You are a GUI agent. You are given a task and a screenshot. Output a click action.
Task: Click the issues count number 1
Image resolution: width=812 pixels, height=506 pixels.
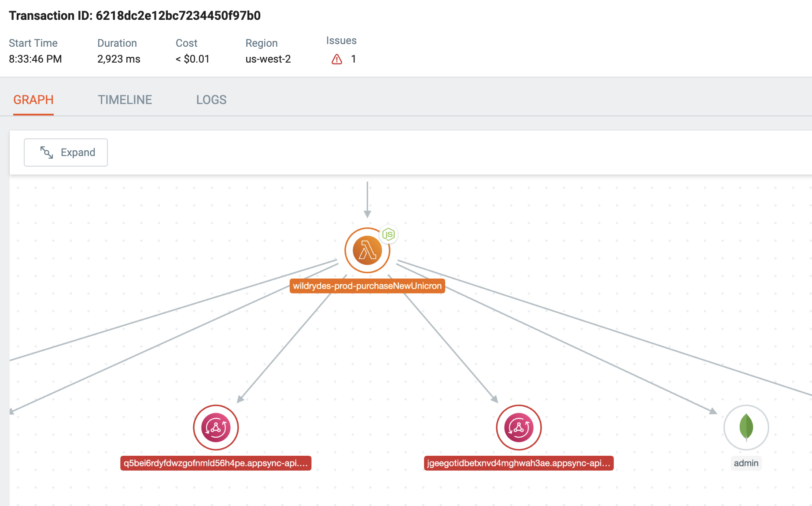click(x=353, y=59)
